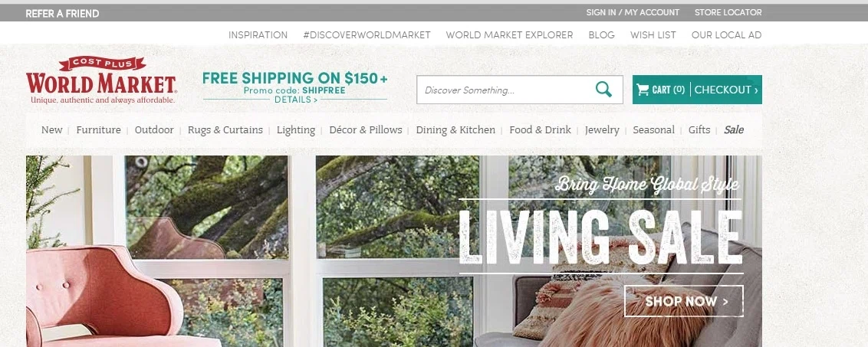Image resolution: width=868 pixels, height=347 pixels.
Task: Open the Store Locator link
Action: [x=728, y=12]
